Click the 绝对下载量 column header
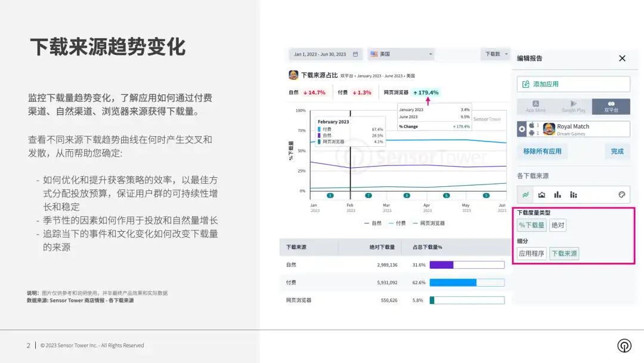The height and width of the screenshot is (363, 644). (x=382, y=247)
